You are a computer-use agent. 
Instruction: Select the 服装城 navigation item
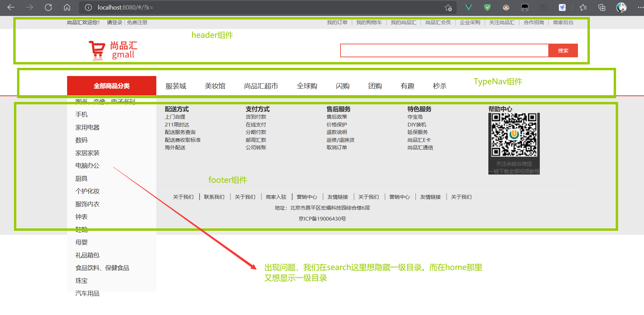pyautogui.click(x=175, y=86)
